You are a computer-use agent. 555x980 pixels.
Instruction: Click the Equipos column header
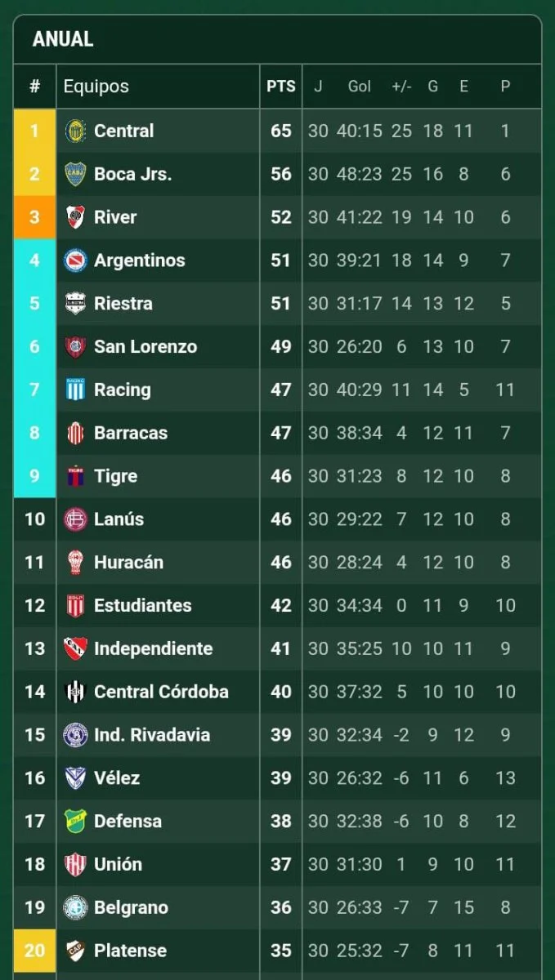[96, 86]
